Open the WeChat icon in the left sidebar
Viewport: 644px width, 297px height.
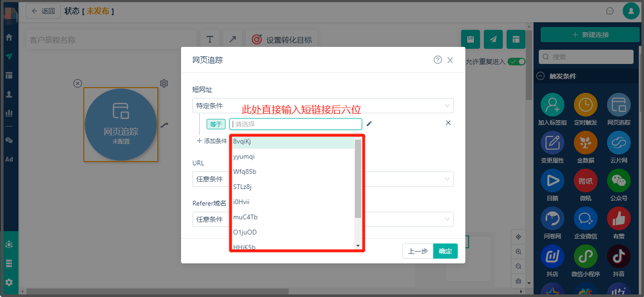coord(9,140)
